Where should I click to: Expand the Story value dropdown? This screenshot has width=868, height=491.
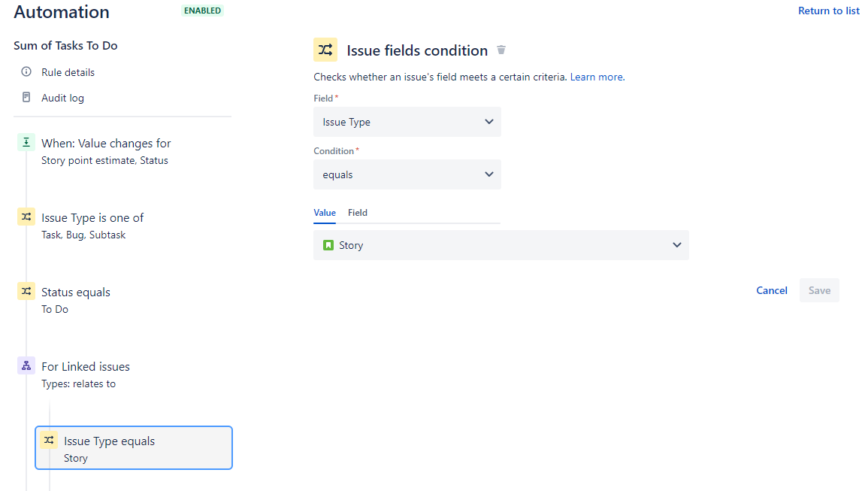coord(501,245)
